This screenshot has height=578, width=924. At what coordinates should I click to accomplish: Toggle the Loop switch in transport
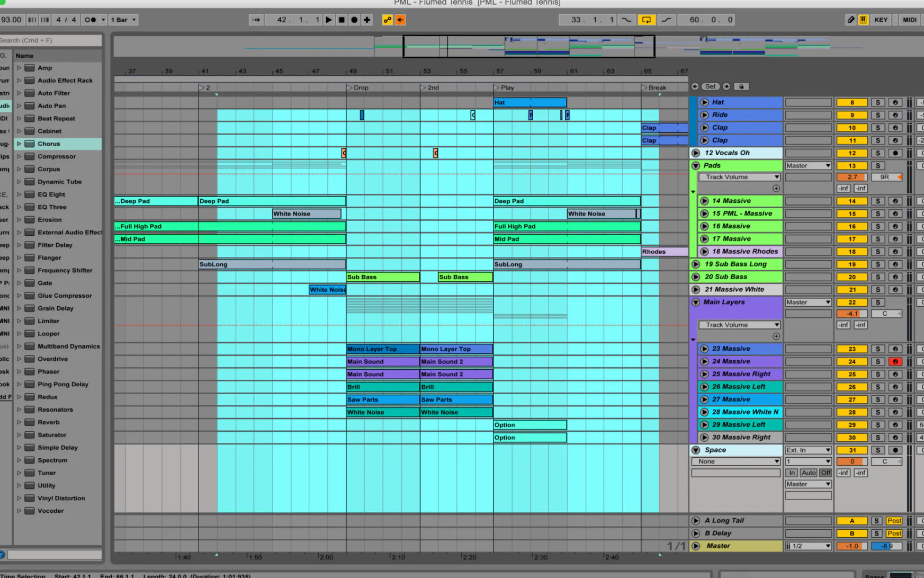click(646, 20)
